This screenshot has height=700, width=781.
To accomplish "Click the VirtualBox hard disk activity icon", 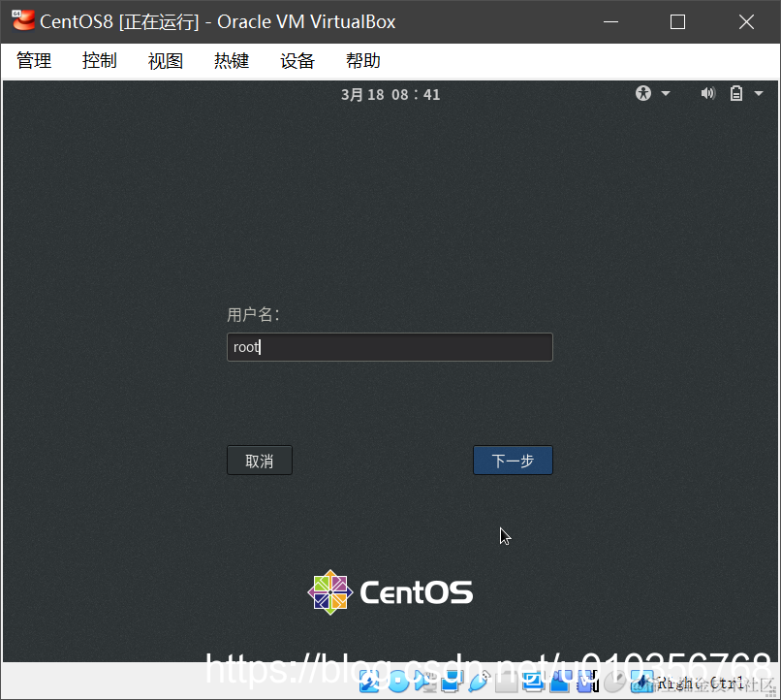I will coord(369,682).
